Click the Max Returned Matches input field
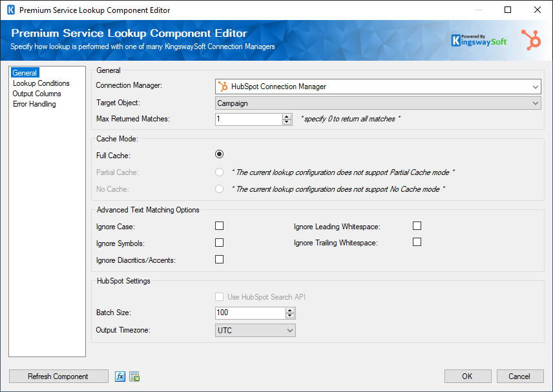The width and height of the screenshot is (553, 392). point(249,119)
